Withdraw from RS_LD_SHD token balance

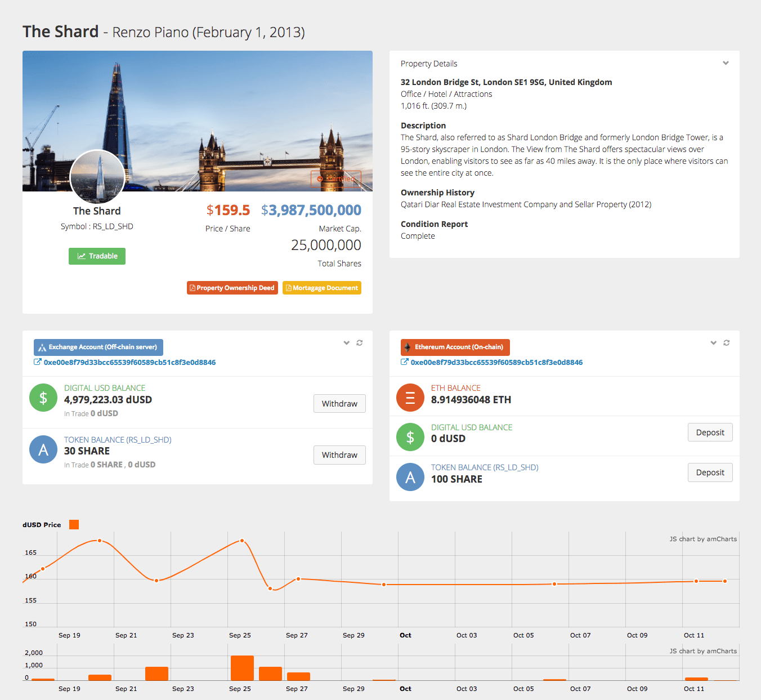(x=339, y=455)
